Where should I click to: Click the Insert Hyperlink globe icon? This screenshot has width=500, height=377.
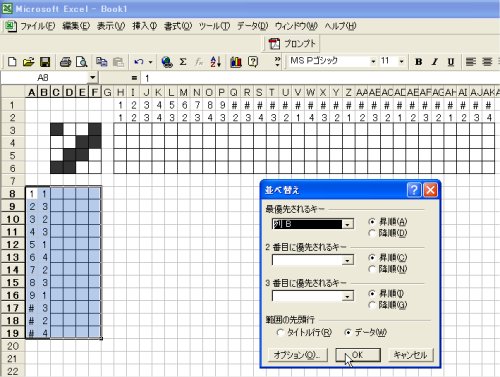point(167,62)
